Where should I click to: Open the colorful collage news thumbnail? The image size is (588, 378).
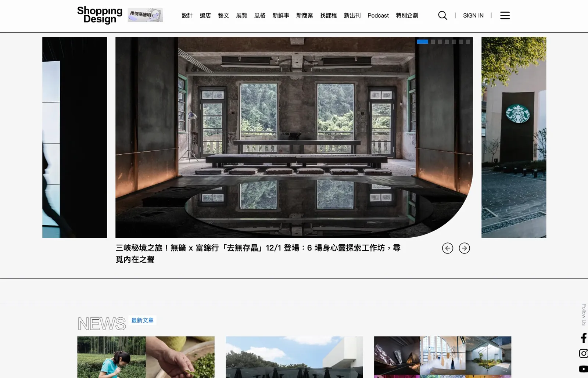tap(442, 357)
